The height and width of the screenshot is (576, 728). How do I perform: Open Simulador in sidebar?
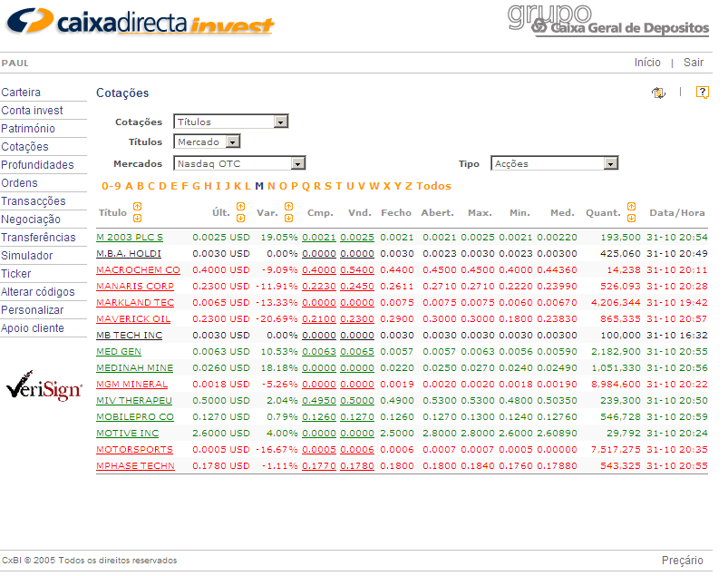pyautogui.click(x=27, y=256)
